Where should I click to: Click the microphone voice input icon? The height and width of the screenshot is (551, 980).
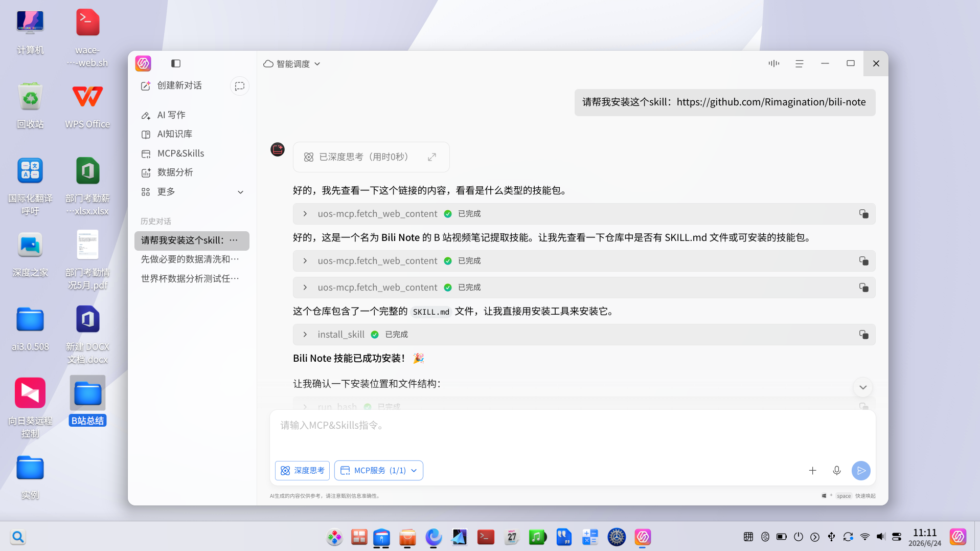(837, 471)
